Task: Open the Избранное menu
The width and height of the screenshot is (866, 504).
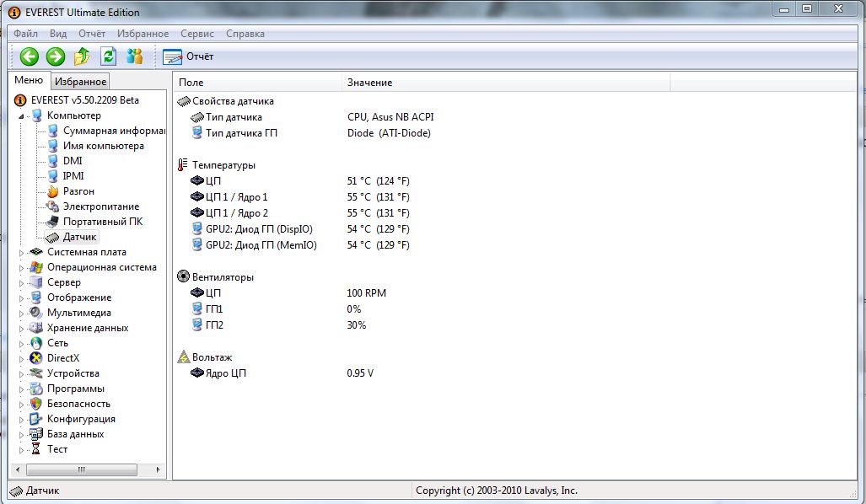Action: tap(143, 34)
